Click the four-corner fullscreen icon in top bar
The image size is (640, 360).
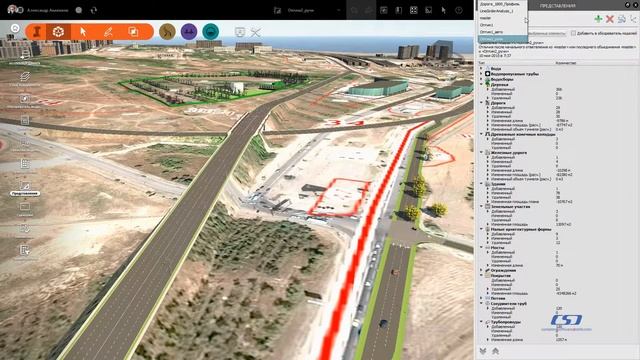pyautogui.click(x=413, y=10)
